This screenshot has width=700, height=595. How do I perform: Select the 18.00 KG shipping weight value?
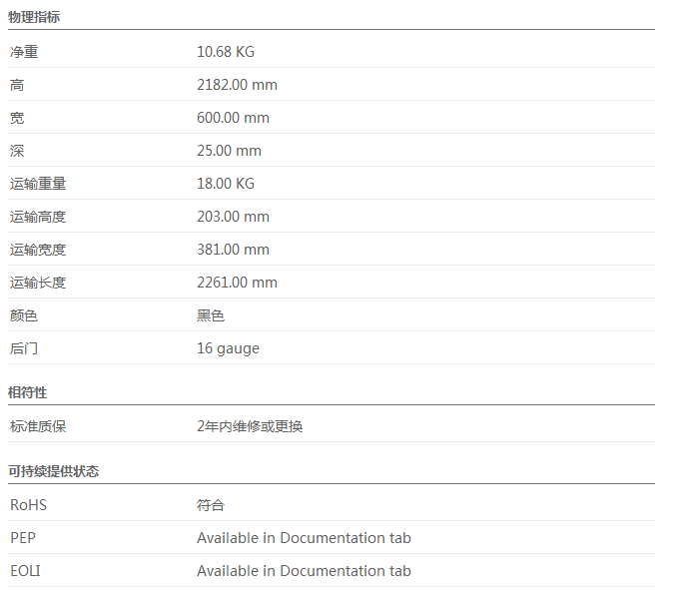226,184
